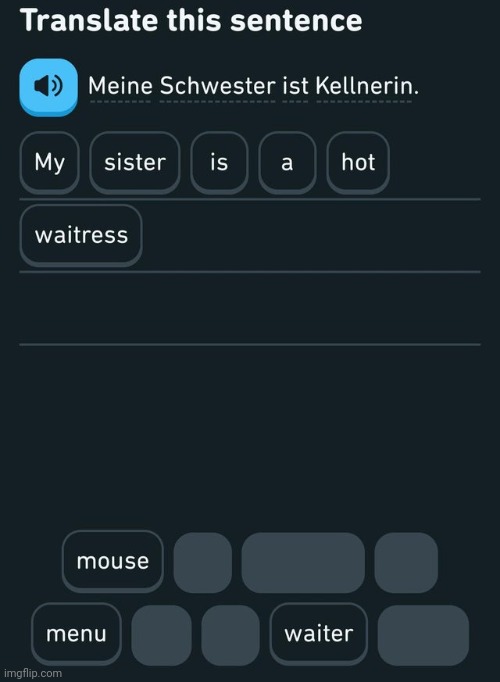Remove the "My" tile from the answer

coord(50,163)
